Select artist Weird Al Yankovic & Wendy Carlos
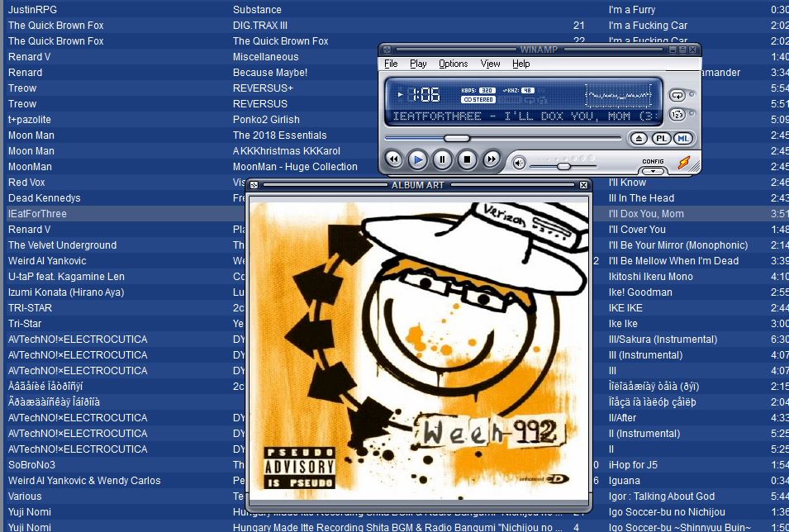The height and width of the screenshot is (532, 789). click(x=84, y=481)
